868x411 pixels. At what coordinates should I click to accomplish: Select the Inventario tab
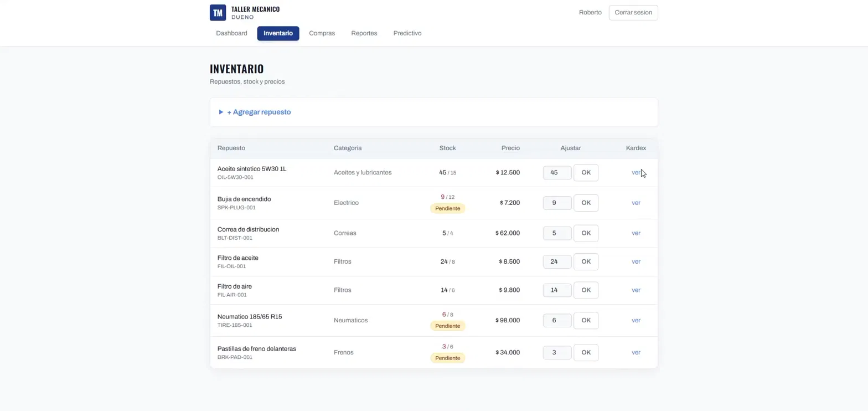pyautogui.click(x=278, y=33)
